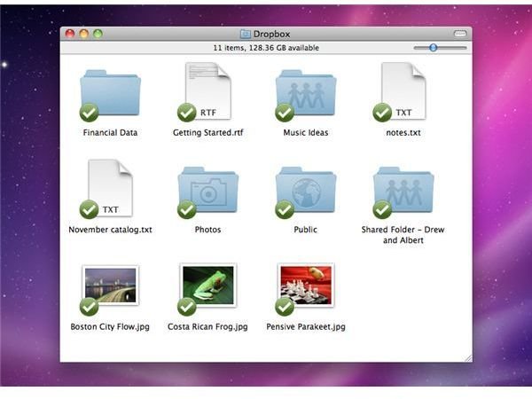Click the Public folder name label

(x=306, y=230)
